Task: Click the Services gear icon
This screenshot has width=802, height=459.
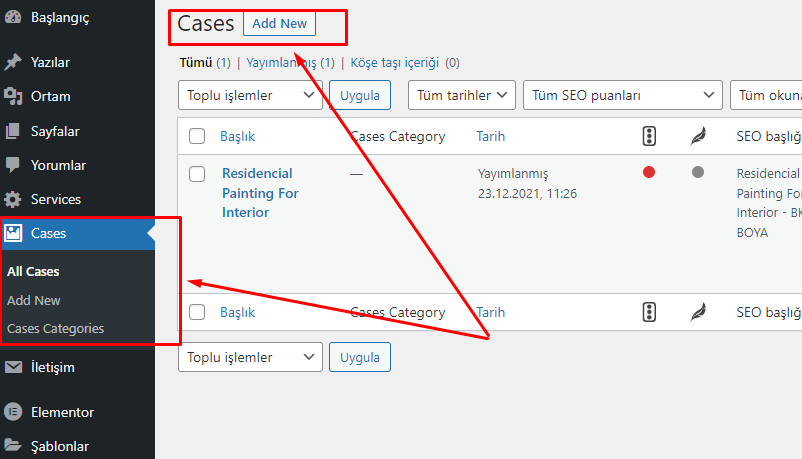Action: [x=13, y=199]
